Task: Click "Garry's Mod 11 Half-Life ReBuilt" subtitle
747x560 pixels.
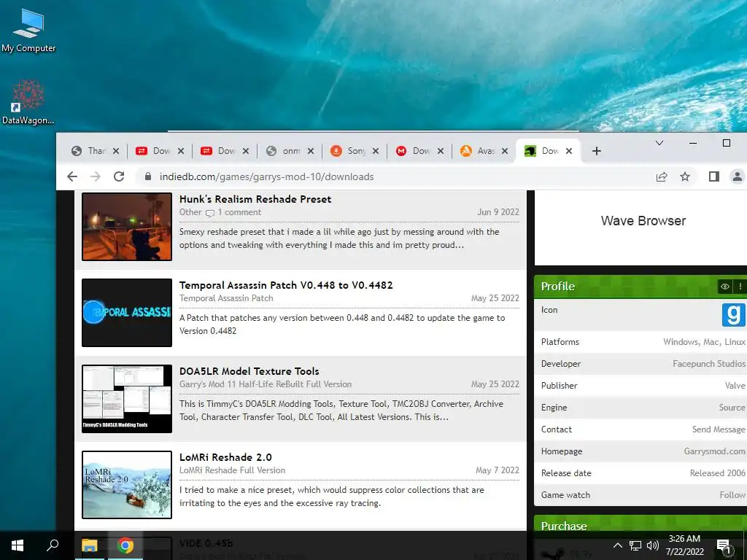Action: coord(266,384)
